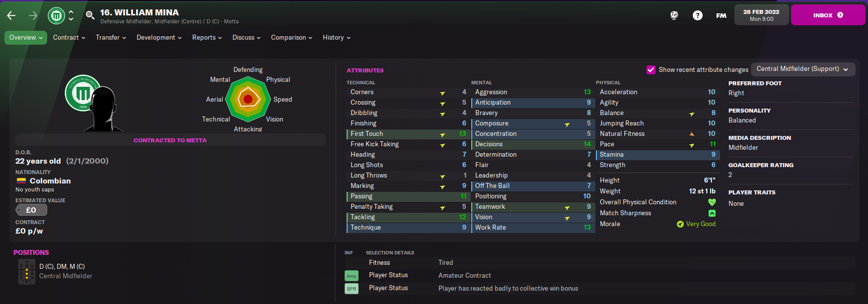Open the football head notifications icon

click(674, 15)
